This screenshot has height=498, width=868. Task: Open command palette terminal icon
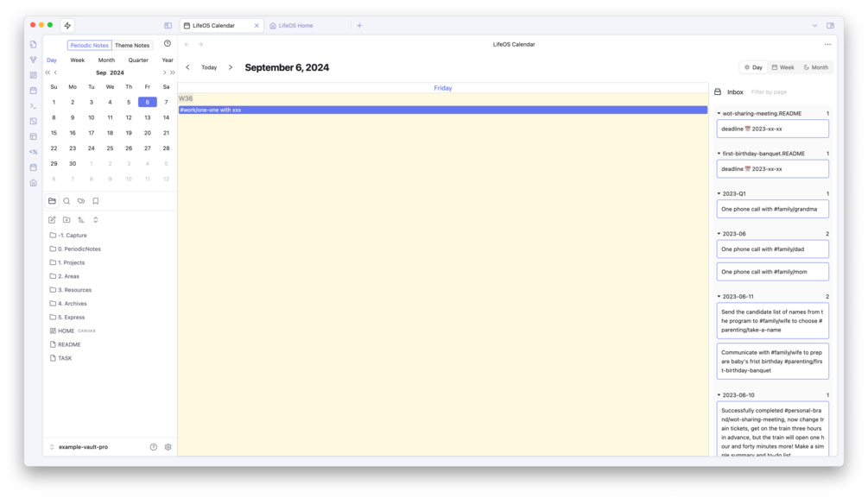point(33,105)
